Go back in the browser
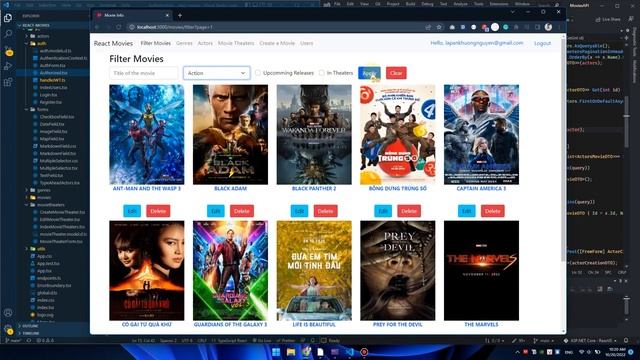This screenshot has width=640, height=360. [x=97, y=27]
